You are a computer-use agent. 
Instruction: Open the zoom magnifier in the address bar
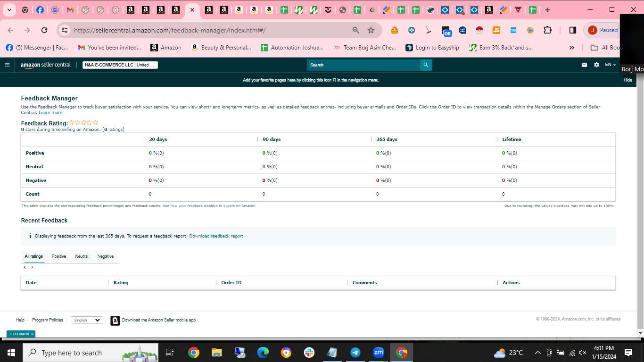[x=356, y=30]
